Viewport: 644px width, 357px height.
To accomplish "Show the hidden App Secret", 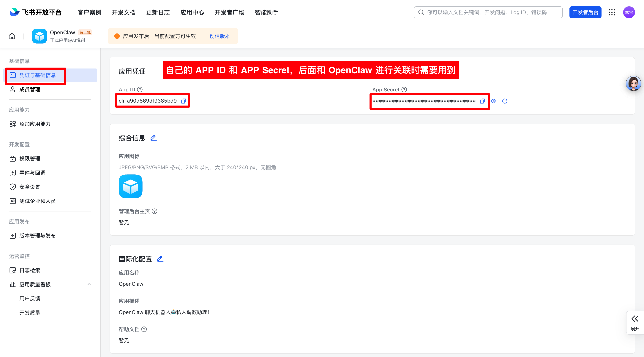I will point(493,101).
